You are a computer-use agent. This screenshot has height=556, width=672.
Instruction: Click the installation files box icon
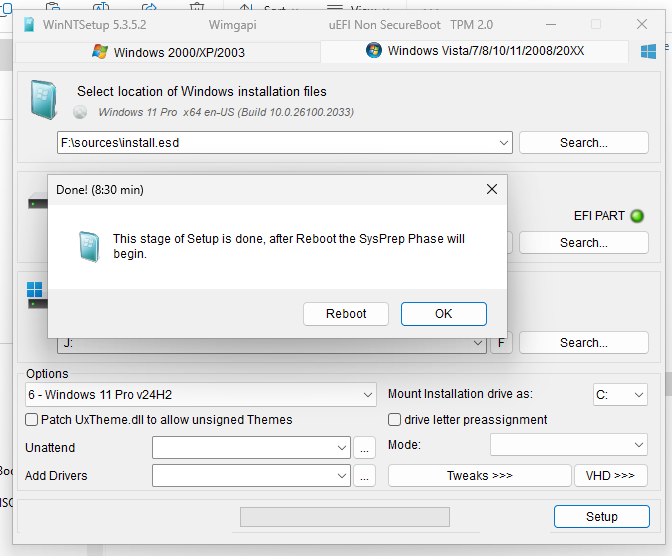click(x=43, y=99)
